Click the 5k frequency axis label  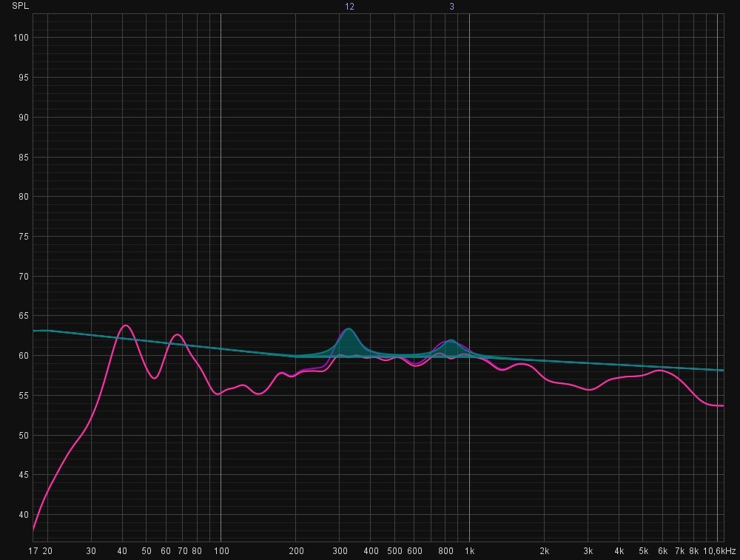(x=643, y=551)
